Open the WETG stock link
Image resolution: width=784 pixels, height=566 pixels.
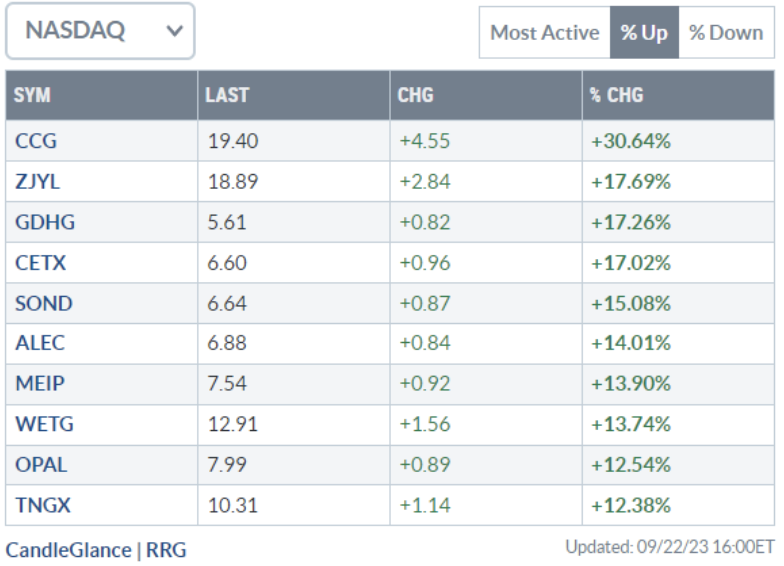(44, 424)
